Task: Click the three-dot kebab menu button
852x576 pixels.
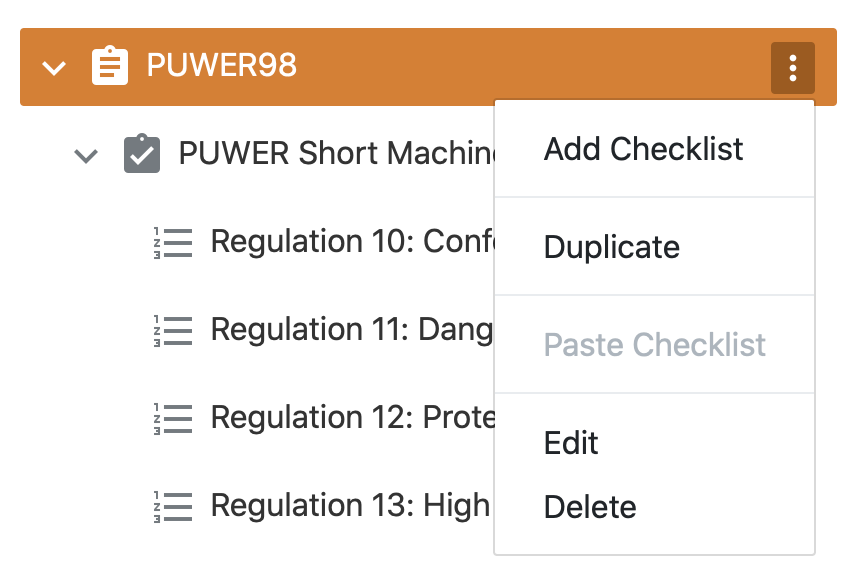Action: 793,68
